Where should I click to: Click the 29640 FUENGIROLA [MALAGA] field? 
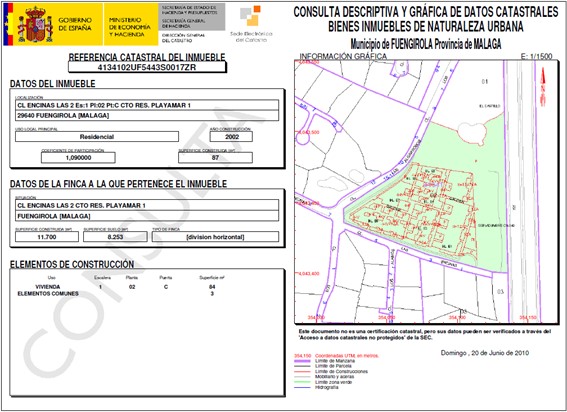pos(147,115)
